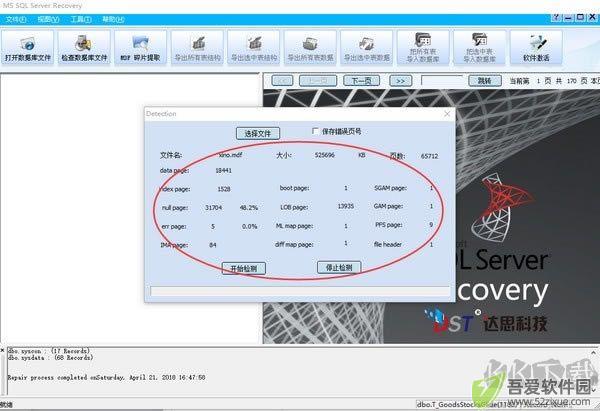
Task: Click the 上一页 previous page button
Action: [318, 81]
